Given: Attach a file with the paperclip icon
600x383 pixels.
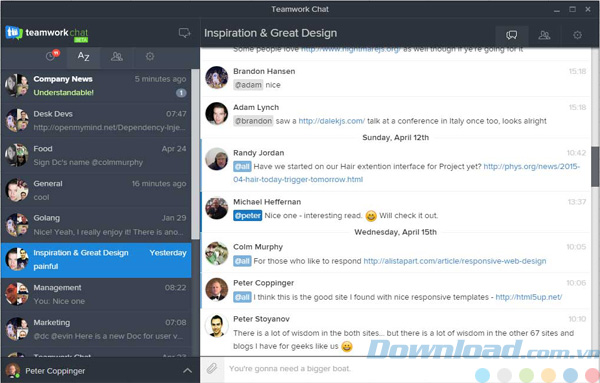Looking at the screenshot, I should click(212, 369).
